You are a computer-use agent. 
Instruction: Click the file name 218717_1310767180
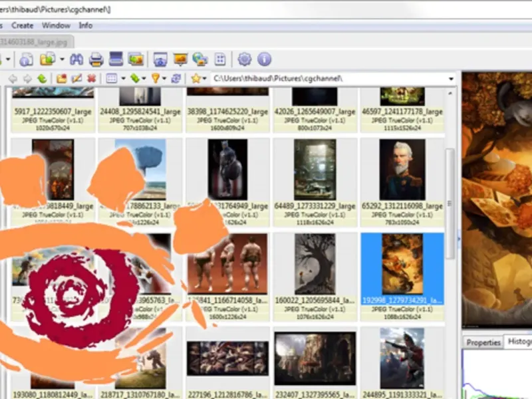(140, 395)
